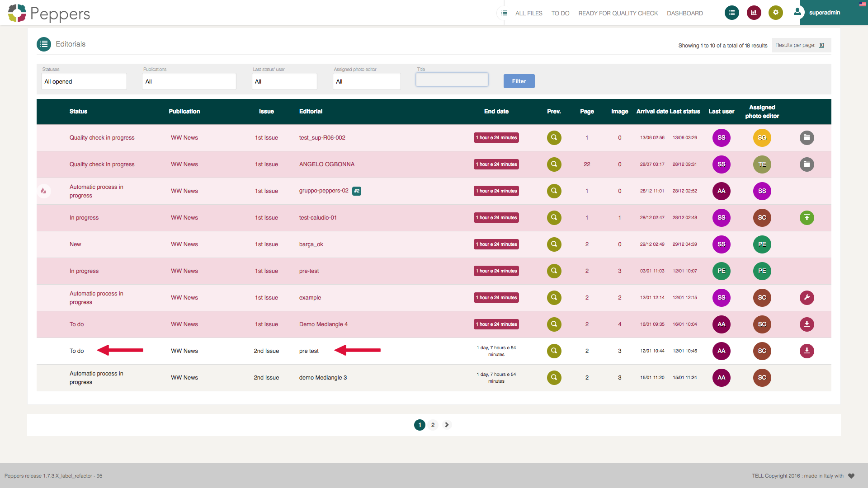Go to page 2 of results
Viewport: 868px width, 488px height.
[433, 425]
